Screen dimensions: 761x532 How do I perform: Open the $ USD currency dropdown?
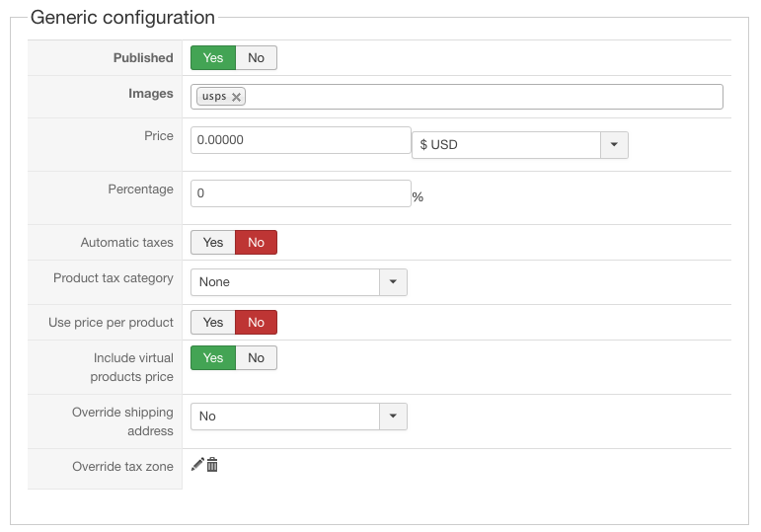tap(506, 145)
